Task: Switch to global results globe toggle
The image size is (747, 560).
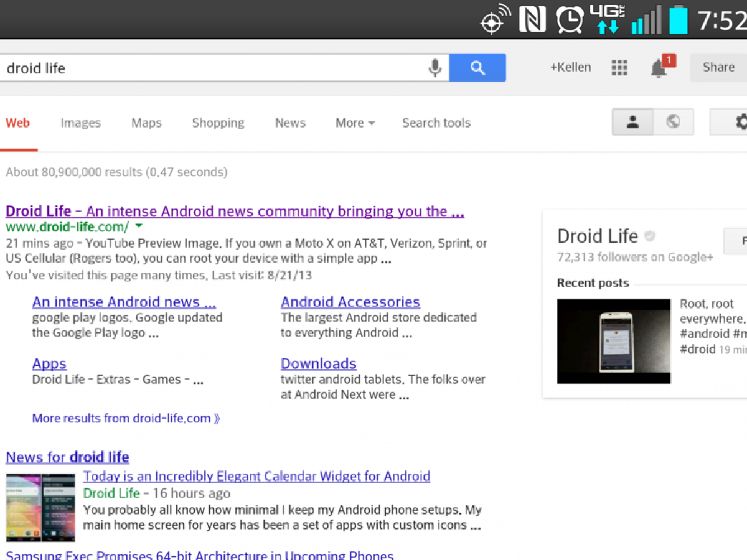Action: [673, 122]
